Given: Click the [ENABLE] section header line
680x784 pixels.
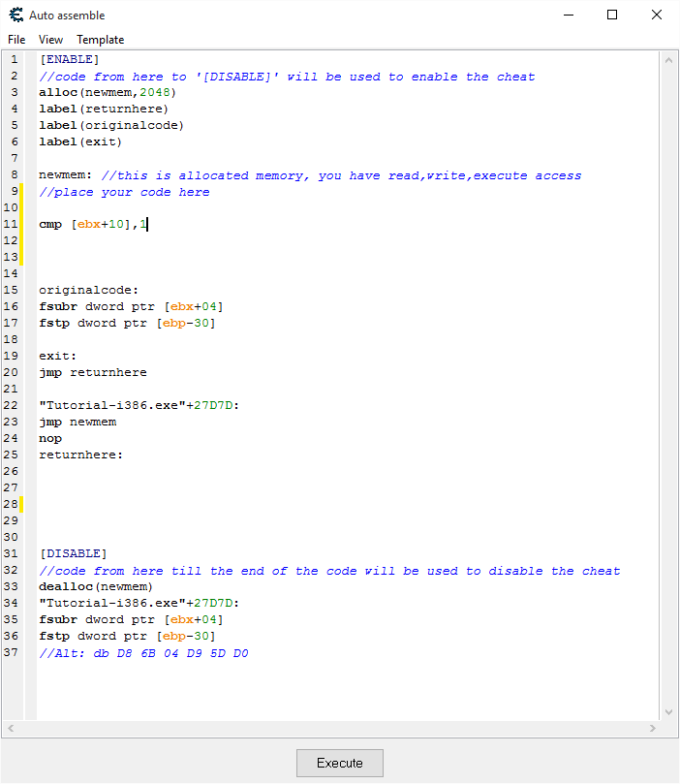Looking at the screenshot, I should [x=69, y=60].
